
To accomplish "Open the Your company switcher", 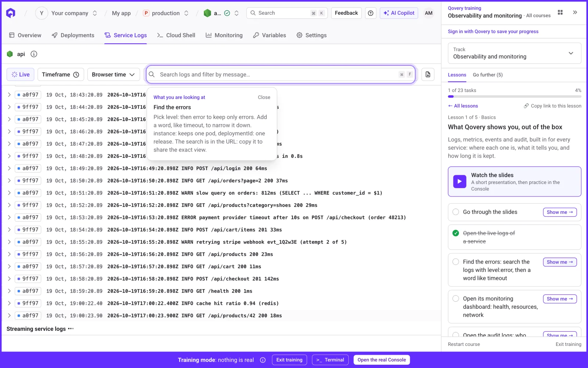I will pos(95,13).
